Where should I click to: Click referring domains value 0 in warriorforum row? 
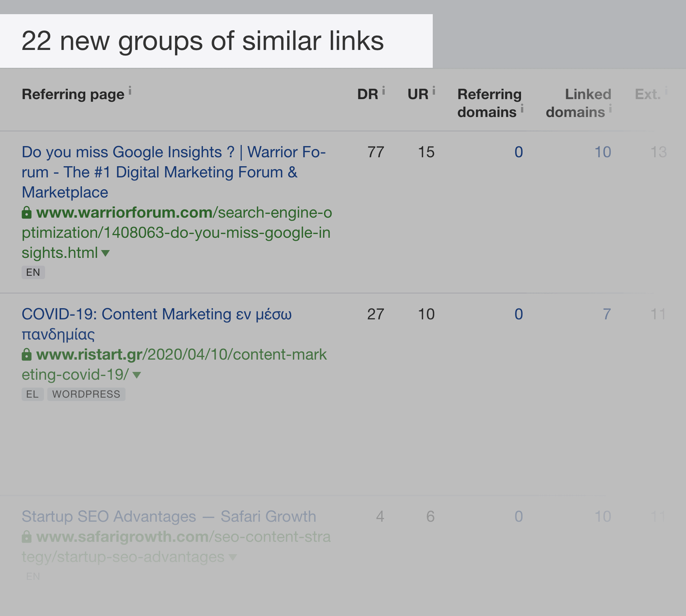(518, 152)
